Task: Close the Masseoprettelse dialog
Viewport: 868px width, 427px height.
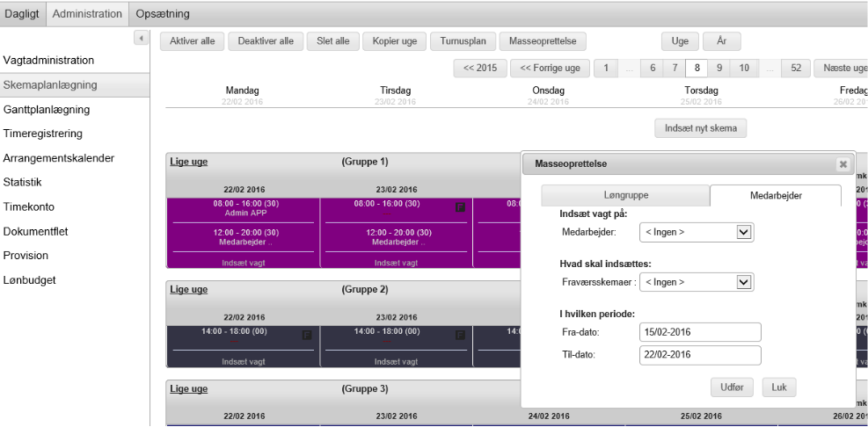Action: [842, 163]
